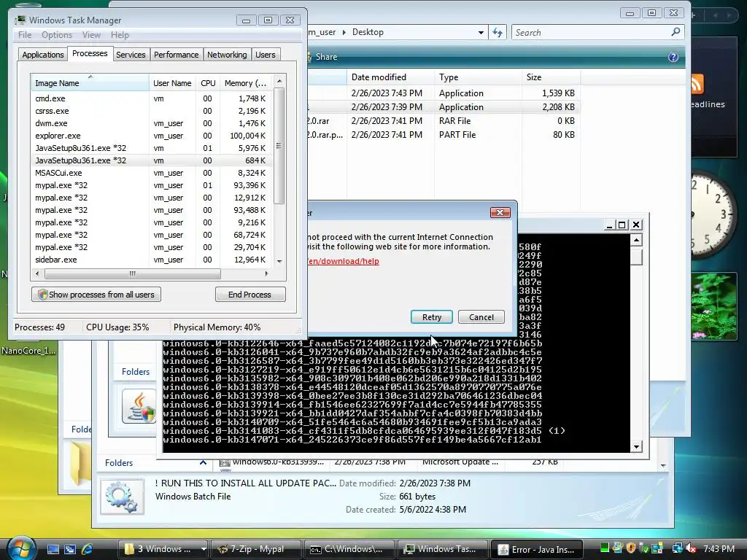This screenshot has width=747, height=560.
Task: Open the Options menu in Task Manager
Action: [x=57, y=35]
